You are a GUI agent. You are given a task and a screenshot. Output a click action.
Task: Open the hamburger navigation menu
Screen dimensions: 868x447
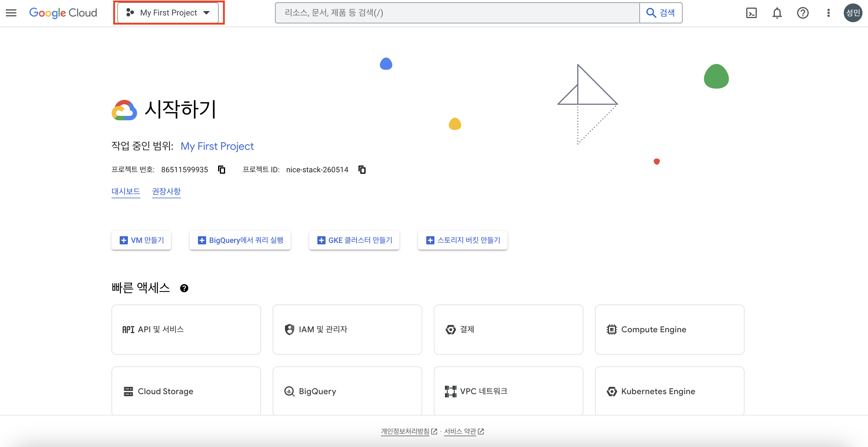11,13
